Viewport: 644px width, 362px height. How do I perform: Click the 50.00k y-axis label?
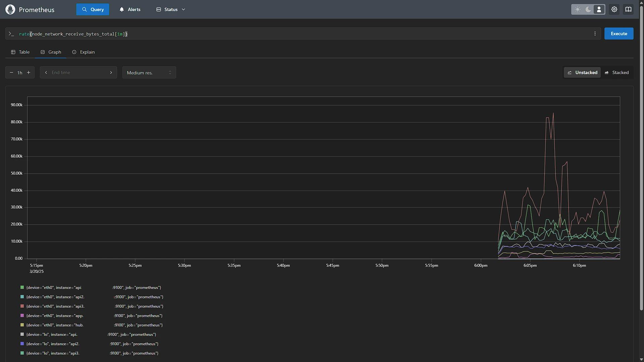pyautogui.click(x=16, y=173)
